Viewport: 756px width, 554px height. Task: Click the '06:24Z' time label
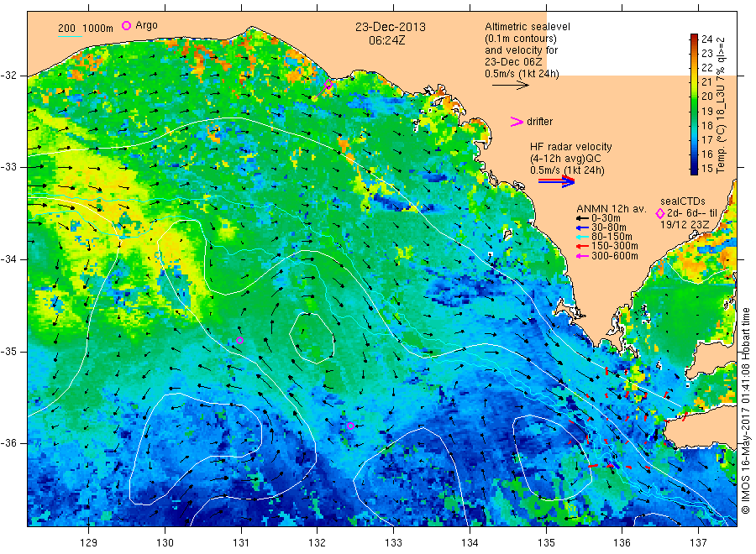[x=386, y=40]
